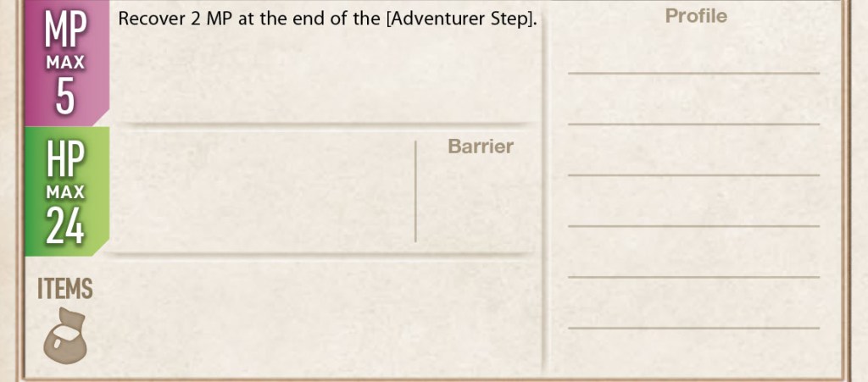Click the ITEMS label

[x=65, y=289]
